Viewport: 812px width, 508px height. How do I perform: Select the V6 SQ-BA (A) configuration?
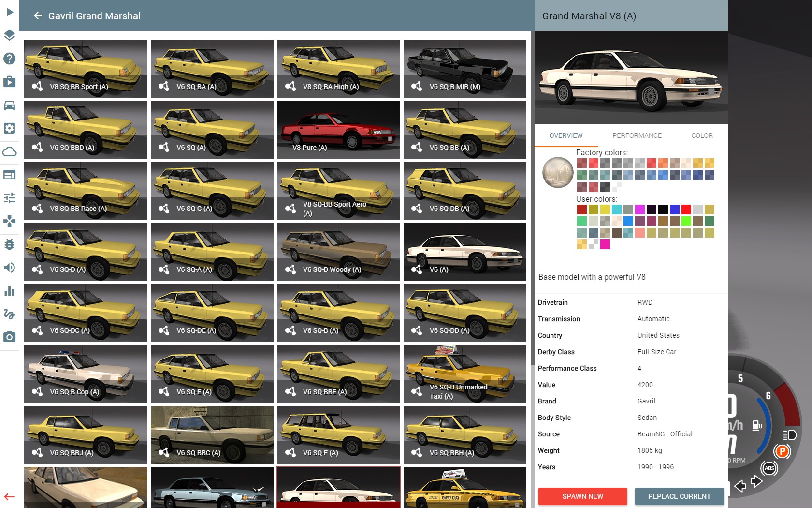(212, 69)
